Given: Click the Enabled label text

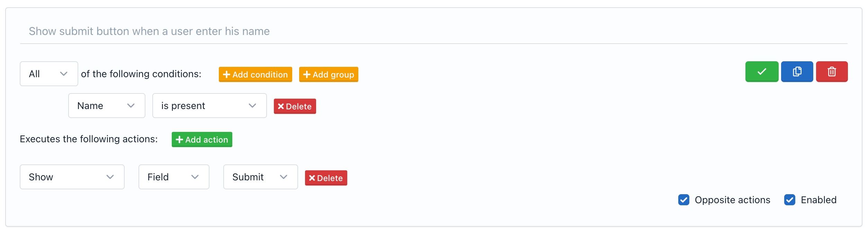Looking at the screenshot, I should point(818,200).
